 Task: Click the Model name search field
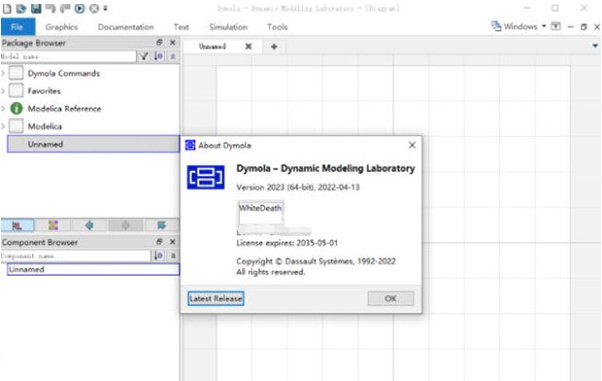pyautogui.click(x=68, y=56)
